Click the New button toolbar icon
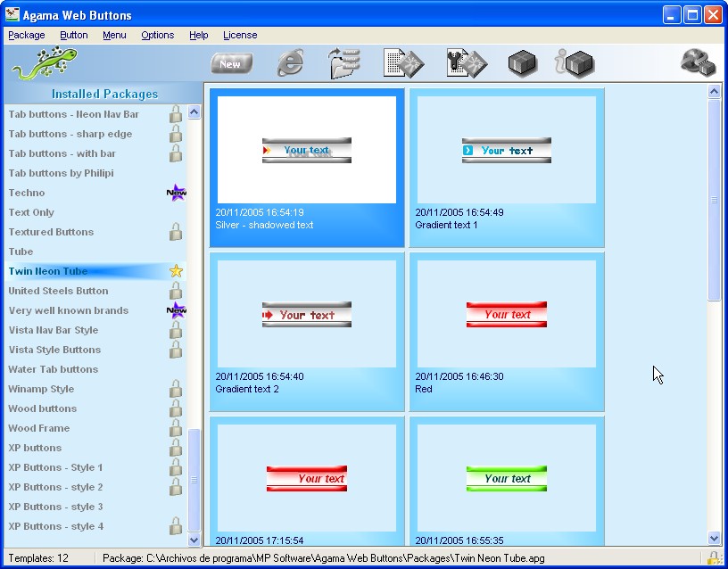This screenshot has height=569, width=728. click(231, 63)
